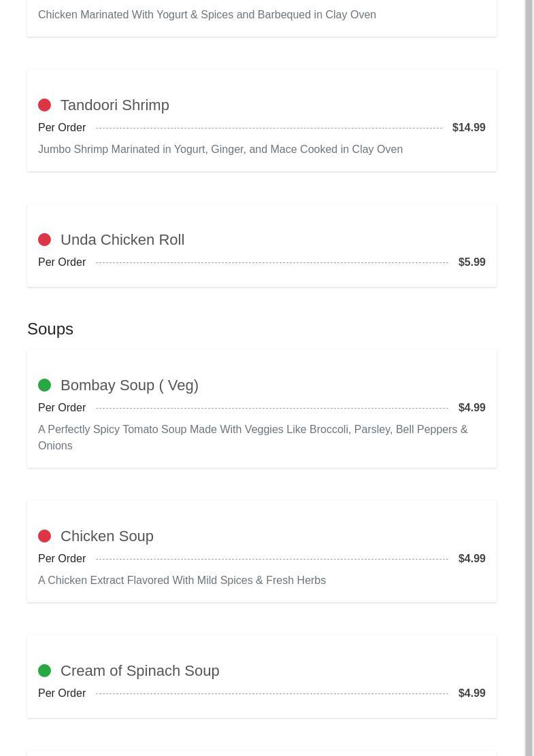Click the red non-veg dot beside Tandoori Shrimp
Screen dimensions: 534x756
(44, 105)
